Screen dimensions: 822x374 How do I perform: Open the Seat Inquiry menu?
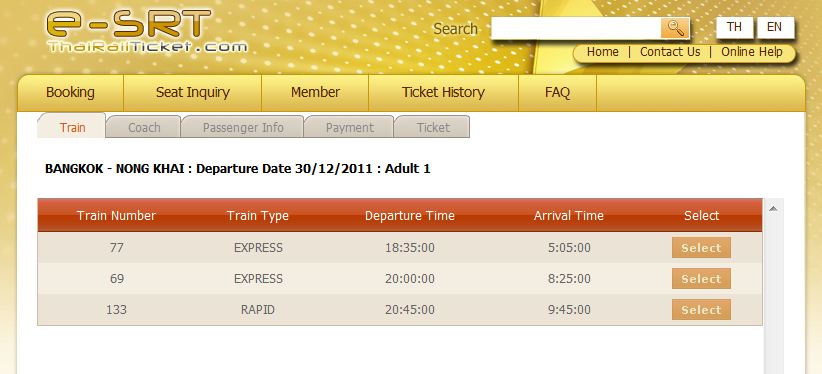[192, 93]
